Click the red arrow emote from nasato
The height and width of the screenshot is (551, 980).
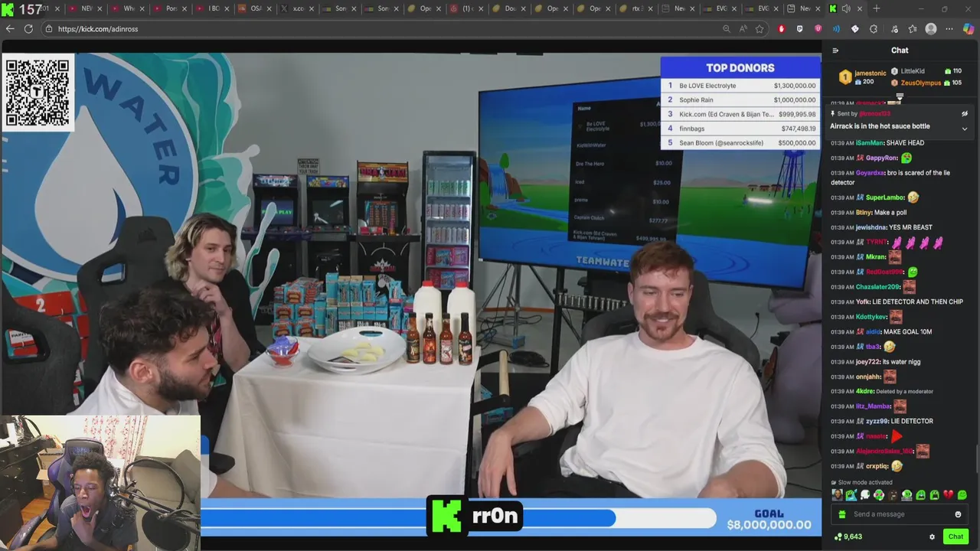[x=897, y=436]
